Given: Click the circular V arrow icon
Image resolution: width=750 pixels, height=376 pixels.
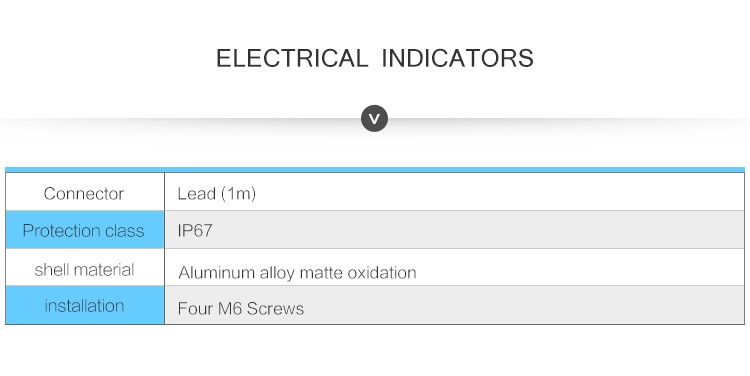Looking at the screenshot, I should coord(375,119).
